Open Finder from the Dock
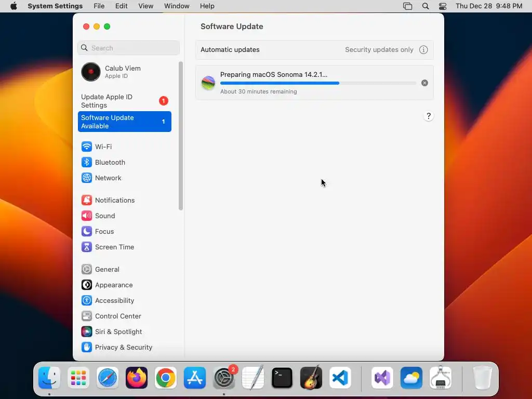The width and height of the screenshot is (532, 399). [x=49, y=378]
